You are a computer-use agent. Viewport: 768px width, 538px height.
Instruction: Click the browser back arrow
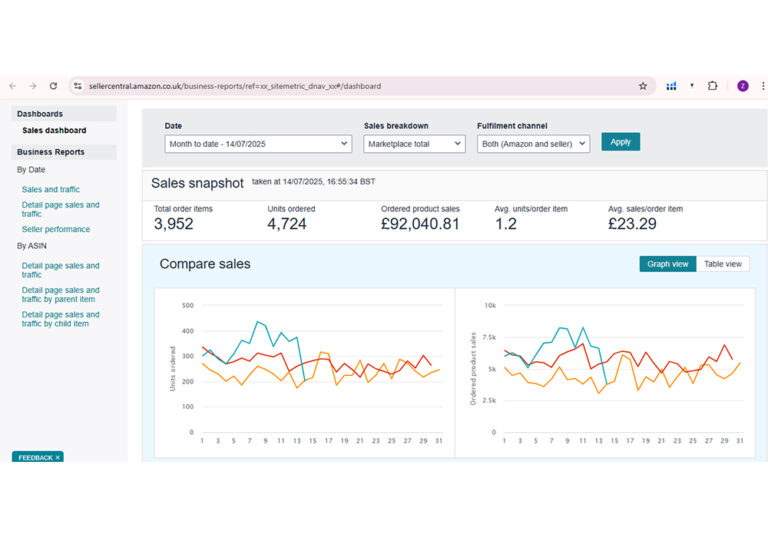pyautogui.click(x=13, y=86)
